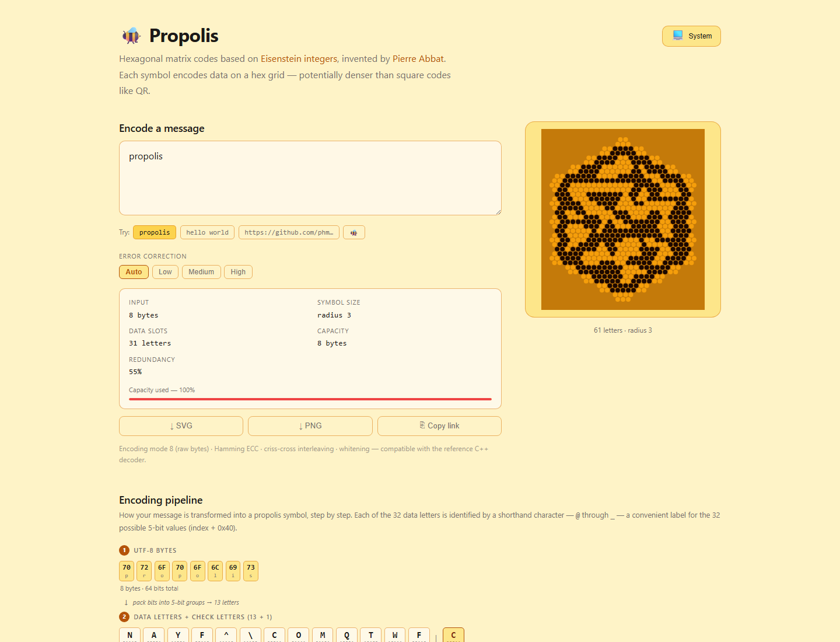The width and height of the screenshot is (840, 642).
Task: Select Medium error correction
Action: pos(201,271)
